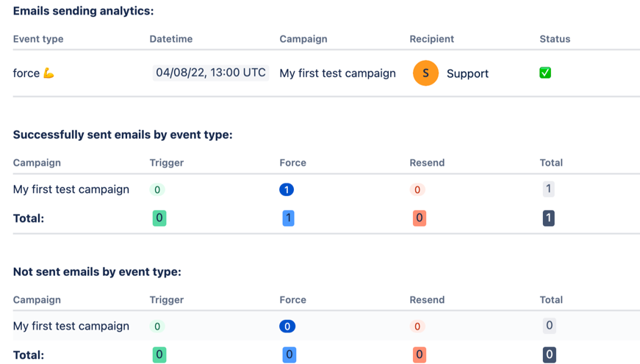Click the dark grand total badge in the not sent table
640x364 pixels.
[x=548, y=355]
